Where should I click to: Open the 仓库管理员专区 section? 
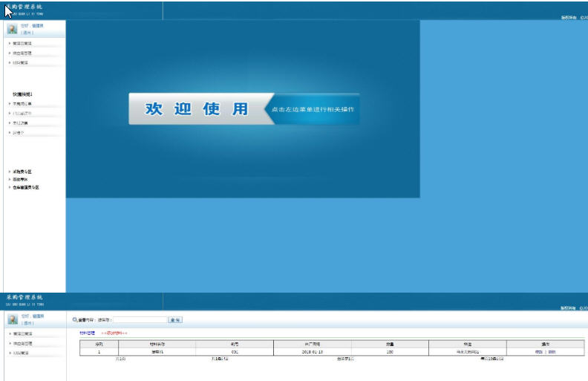pyautogui.click(x=26, y=187)
